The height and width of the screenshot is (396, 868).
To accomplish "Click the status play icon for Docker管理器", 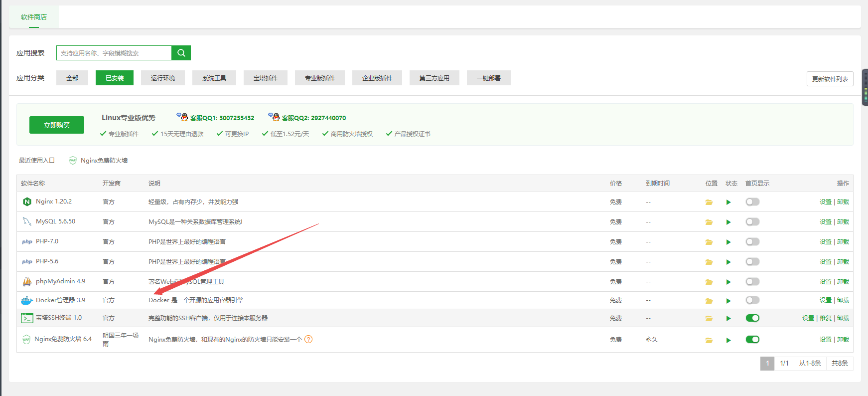I will tap(728, 301).
